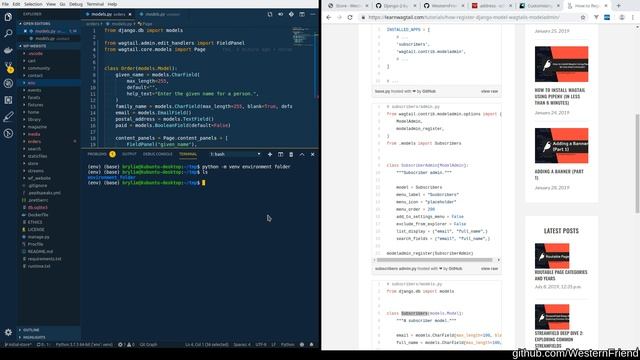Open the pipenv install post thumbnail
This screenshot has height=360, width=640.
point(562,64)
